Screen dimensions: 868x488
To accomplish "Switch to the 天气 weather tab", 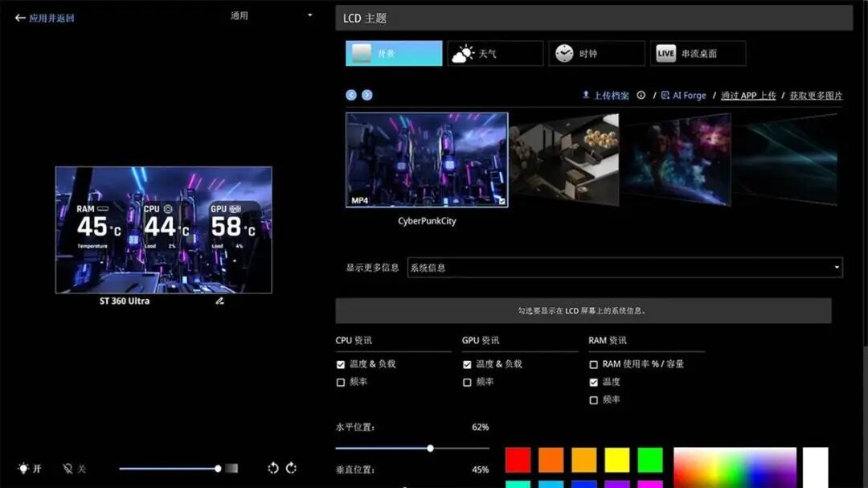I will 495,53.
